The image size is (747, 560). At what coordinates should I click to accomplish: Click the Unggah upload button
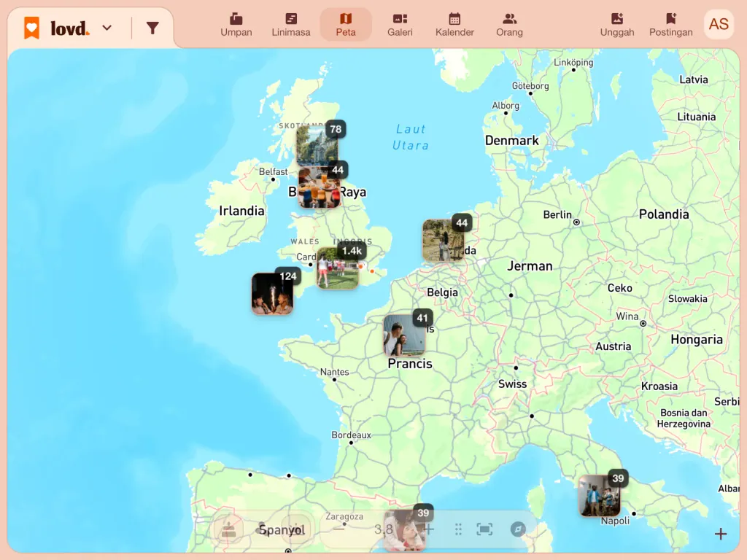pos(617,25)
